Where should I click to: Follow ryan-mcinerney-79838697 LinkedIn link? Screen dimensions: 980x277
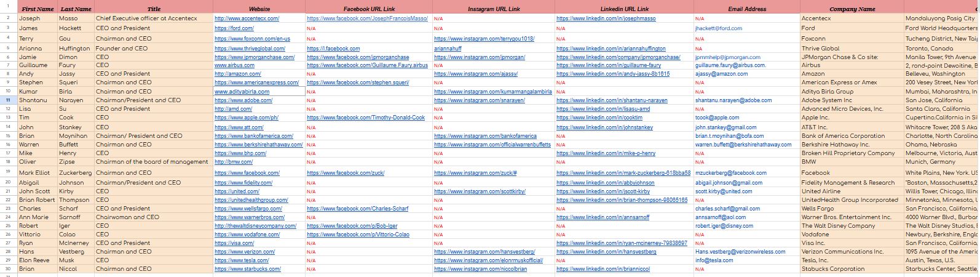tap(622, 243)
